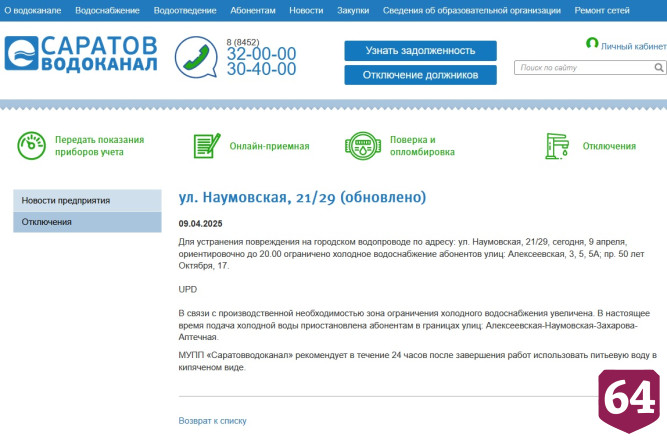667x440 pixels.
Task: Click the Узнать задолженность button
Action: (x=420, y=51)
